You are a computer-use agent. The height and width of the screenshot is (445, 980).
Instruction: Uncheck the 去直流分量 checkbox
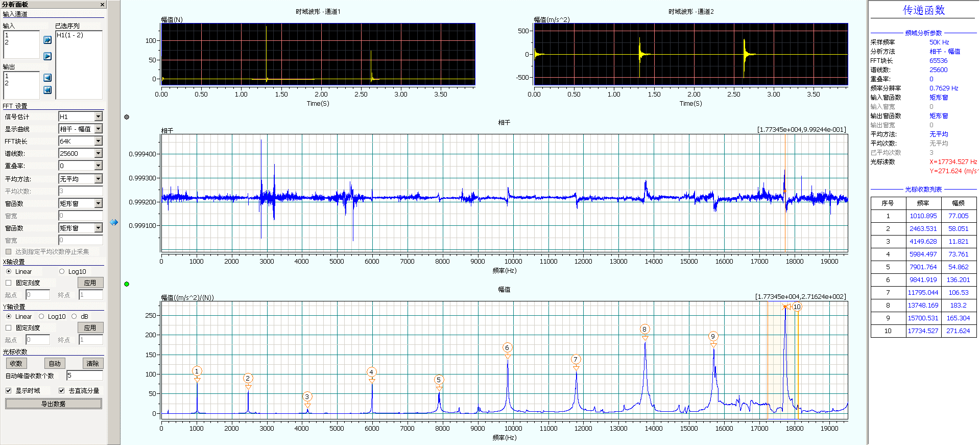pos(62,391)
